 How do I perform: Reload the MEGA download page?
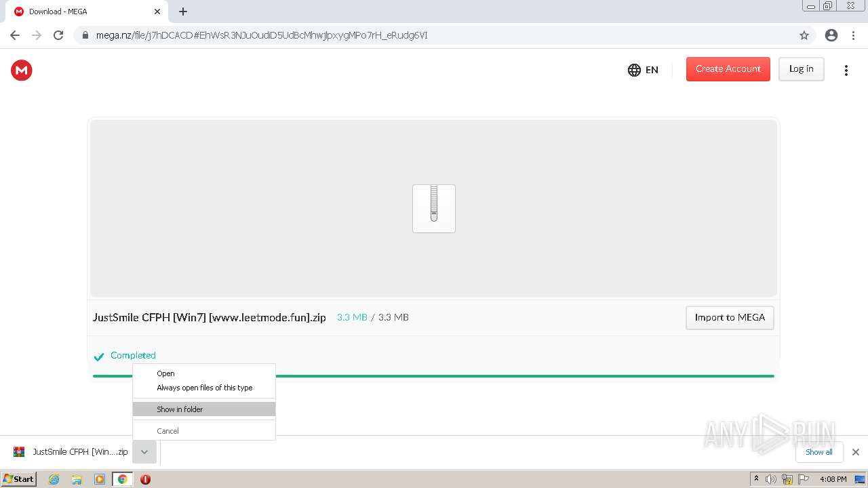click(58, 35)
